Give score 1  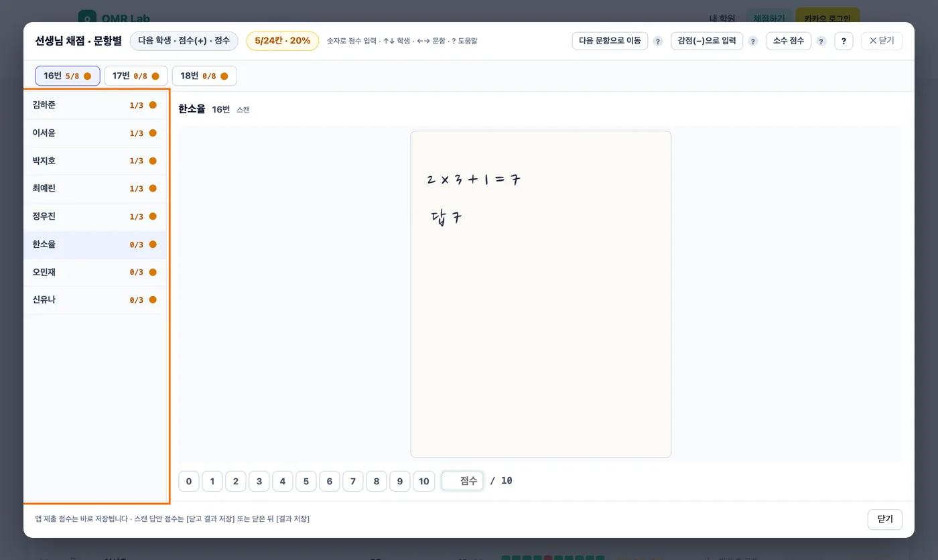[x=212, y=481]
